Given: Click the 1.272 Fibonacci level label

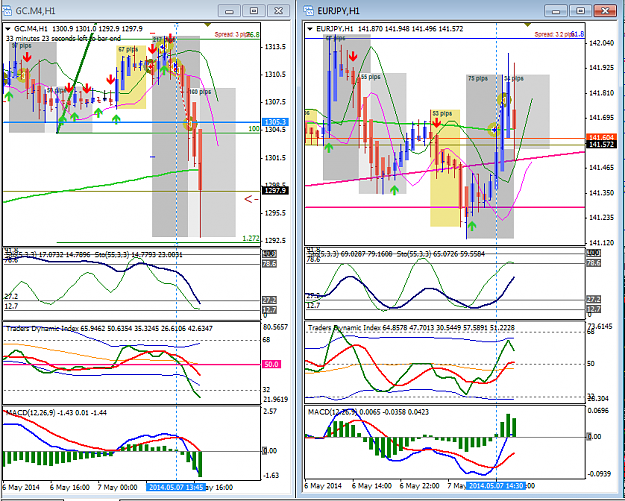Looking at the screenshot, I should pos(251,238).
